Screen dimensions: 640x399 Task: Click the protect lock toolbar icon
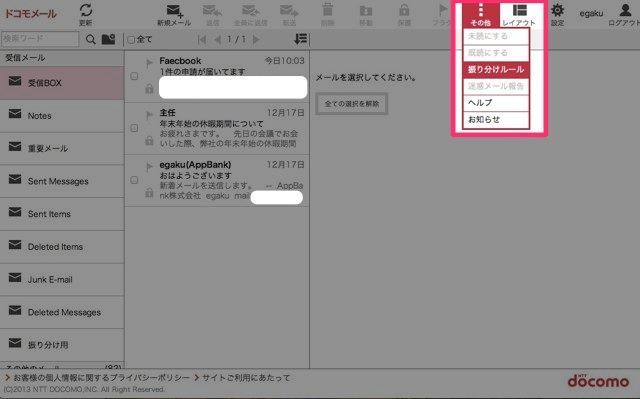pos(404,15)
